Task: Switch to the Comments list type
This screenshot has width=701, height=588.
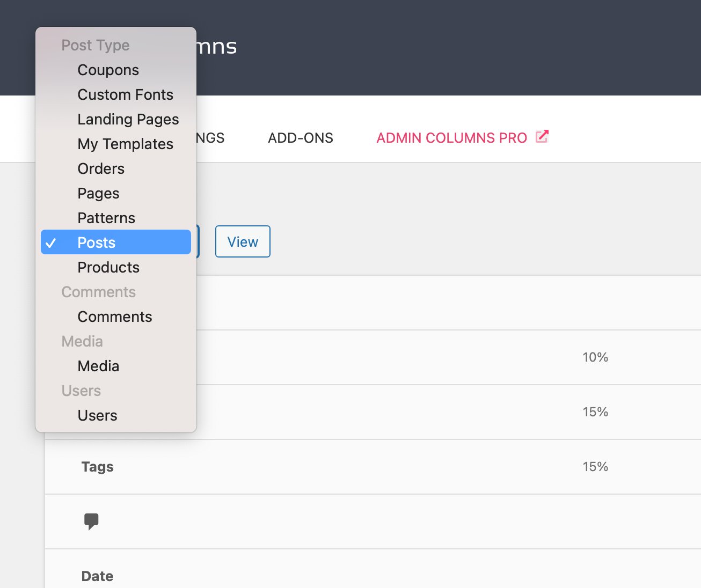Action: coord(114,317)
